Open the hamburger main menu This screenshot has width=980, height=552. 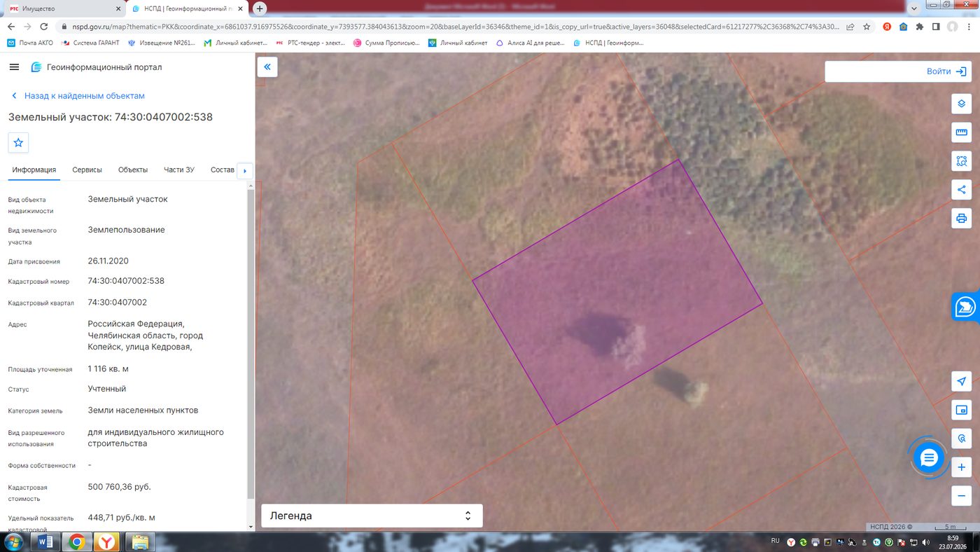click(14, 67)
